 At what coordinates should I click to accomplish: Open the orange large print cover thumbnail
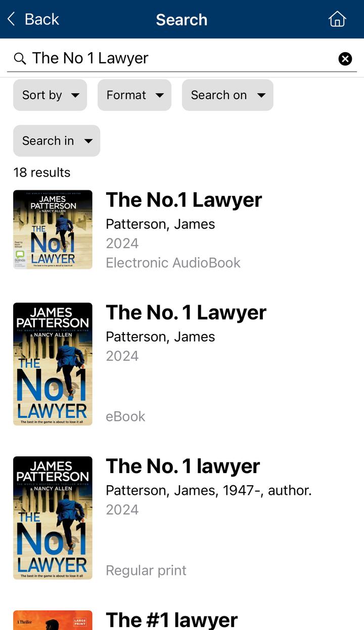(53, 620)
